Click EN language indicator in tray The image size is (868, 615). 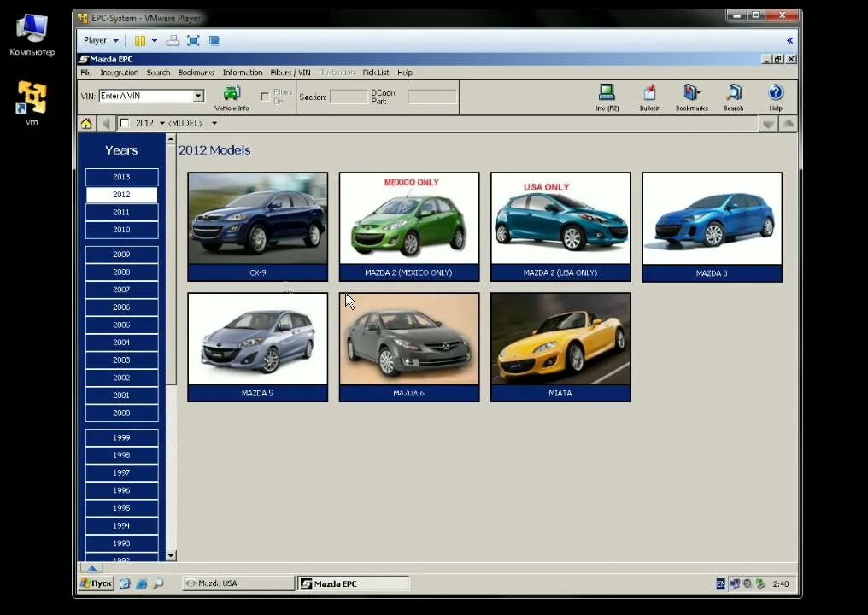tap(720, 583)
